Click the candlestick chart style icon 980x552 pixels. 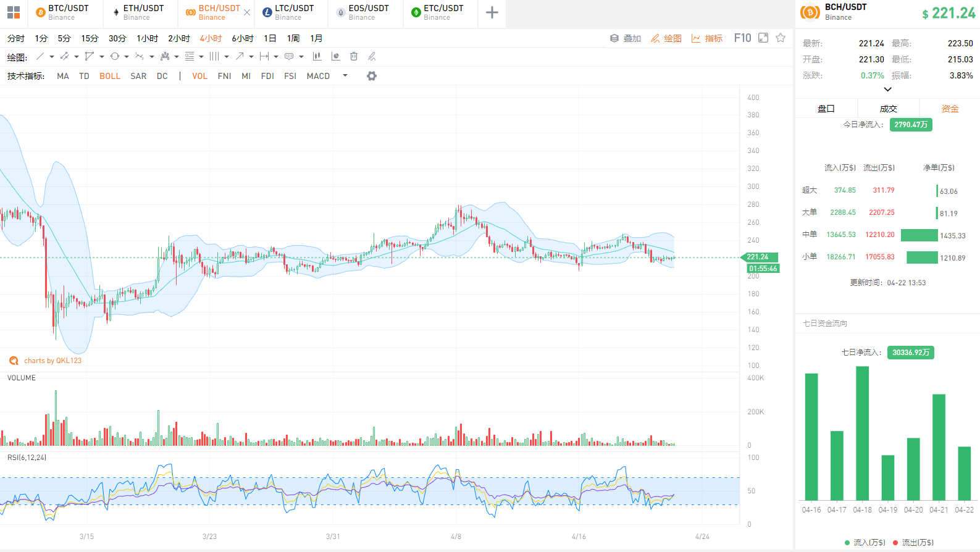click(317, 56)
